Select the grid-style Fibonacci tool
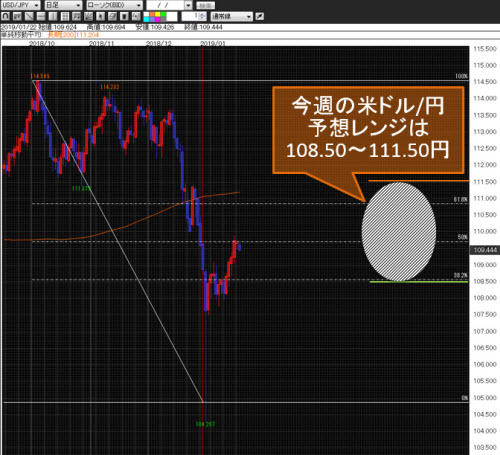Viewport: 500px width, 455px height. point(65,16)
